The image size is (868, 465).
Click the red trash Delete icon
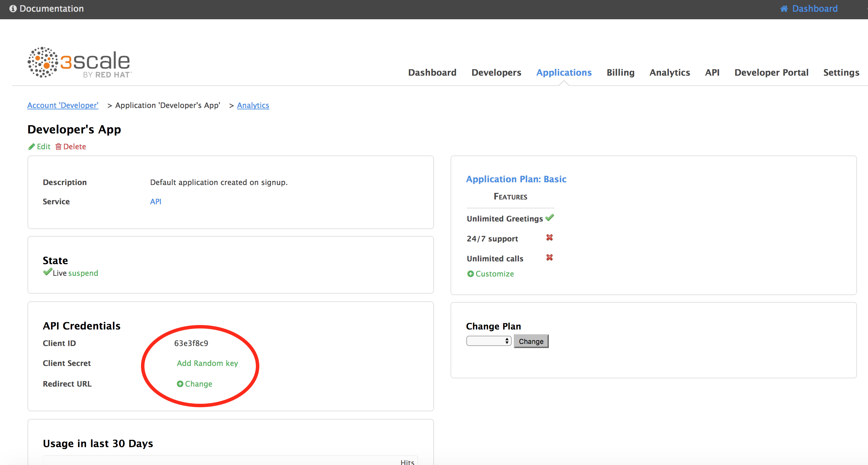tap(58, 147)
